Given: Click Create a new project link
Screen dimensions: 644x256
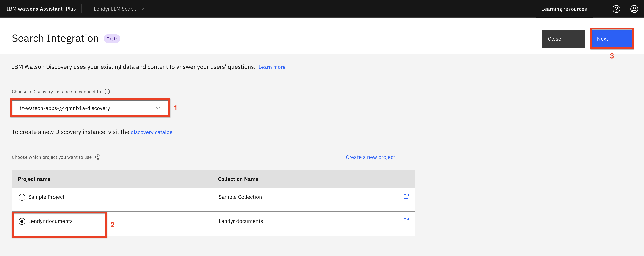Looking at the screenshot, I should (x=370, y=157).
